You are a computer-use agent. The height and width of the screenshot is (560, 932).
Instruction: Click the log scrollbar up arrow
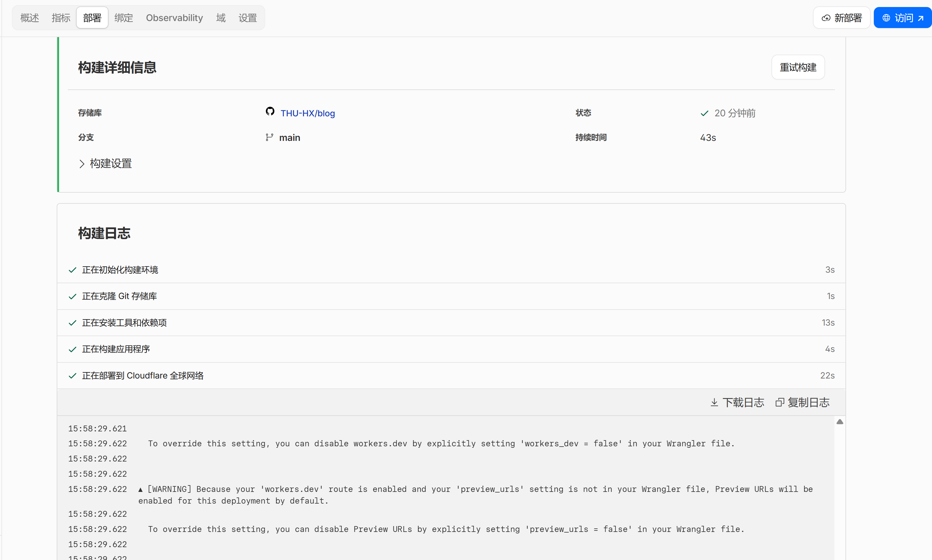[x=840, y=422]
